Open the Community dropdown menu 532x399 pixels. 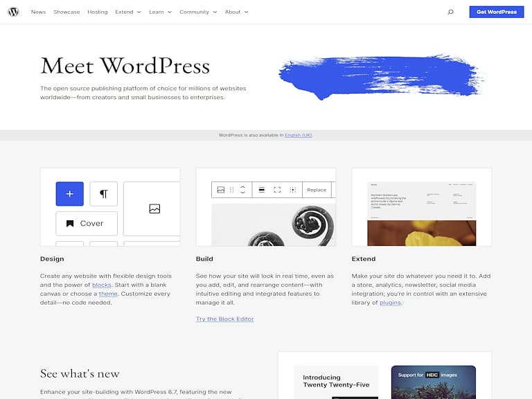pyautogui.click(x=198, y=12)
